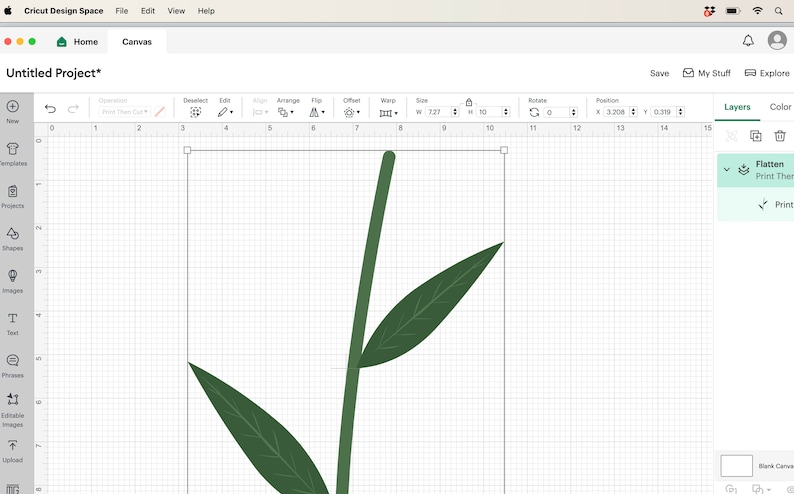Open My Stuff
Screen dimensions: 794x494
(x=706, y=73)
